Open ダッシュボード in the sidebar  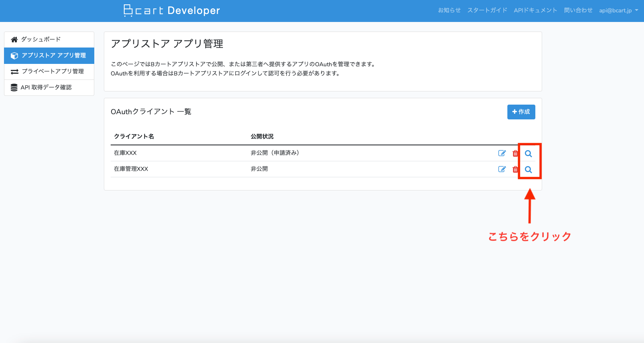tap(41, 40)
